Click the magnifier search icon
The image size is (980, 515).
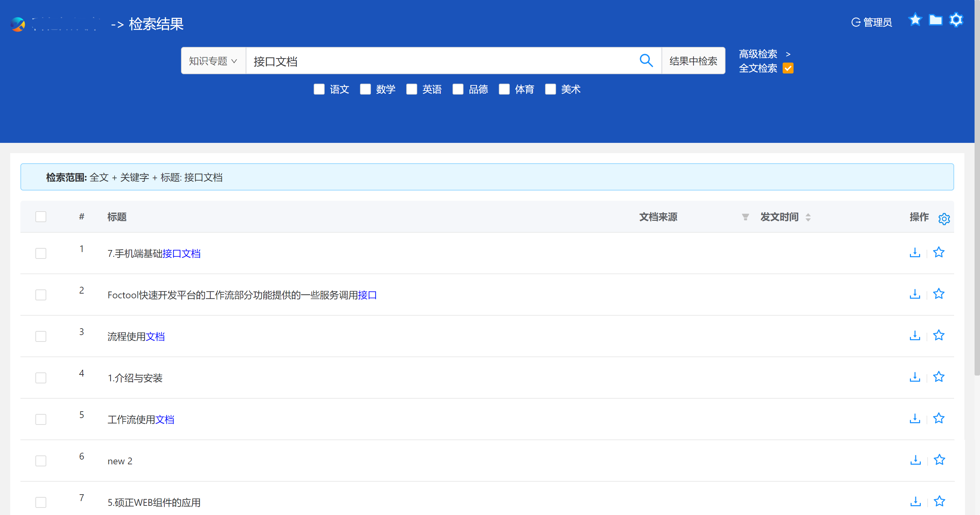click(646, 61)
